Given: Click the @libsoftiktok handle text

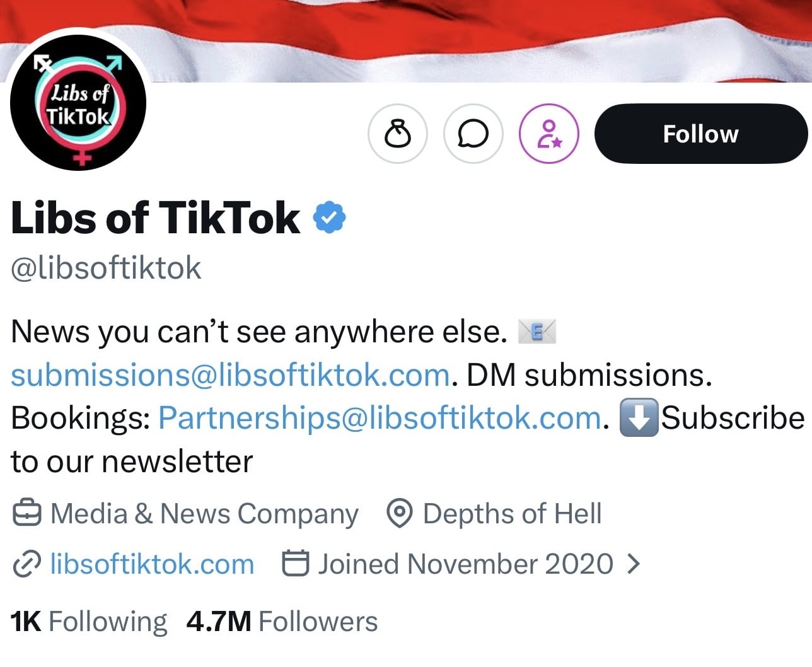Looking at the screenshot, I should 106,269.
